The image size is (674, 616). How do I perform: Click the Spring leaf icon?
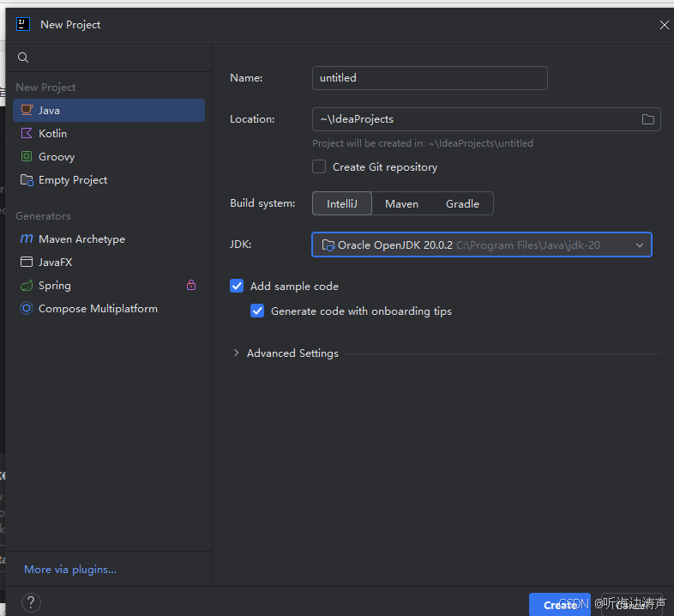pos(27,285)
